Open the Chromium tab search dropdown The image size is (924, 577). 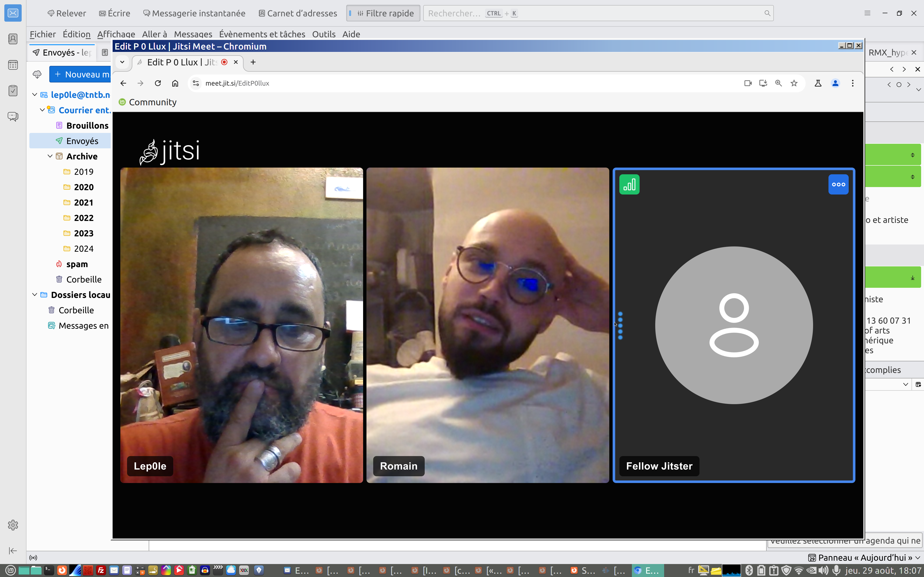(x=122, y=62)
